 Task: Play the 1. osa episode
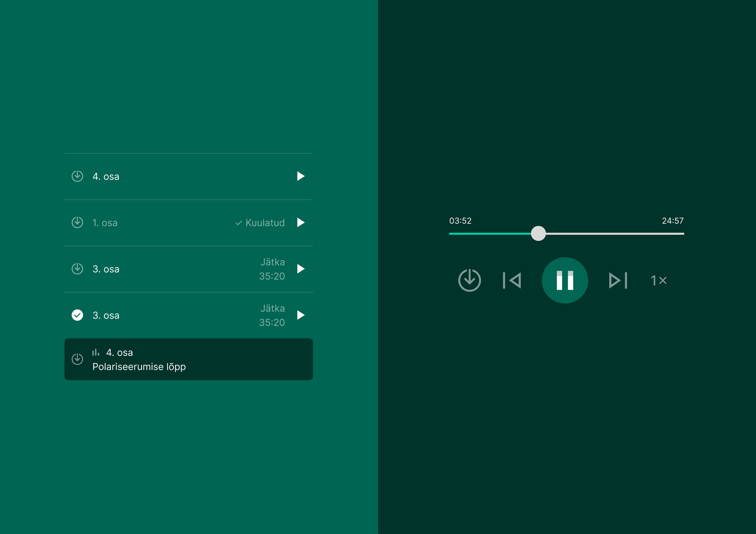point(300,222)
